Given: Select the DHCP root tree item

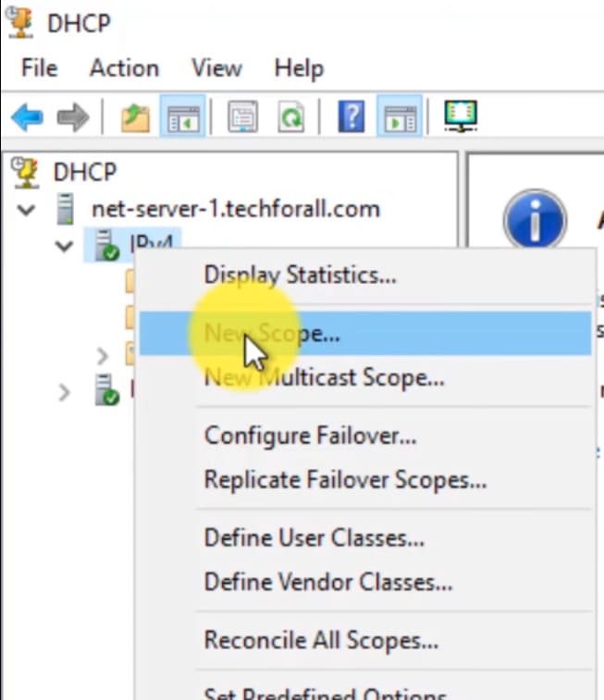Looking at the screenshot, I should tap(85, 173).
